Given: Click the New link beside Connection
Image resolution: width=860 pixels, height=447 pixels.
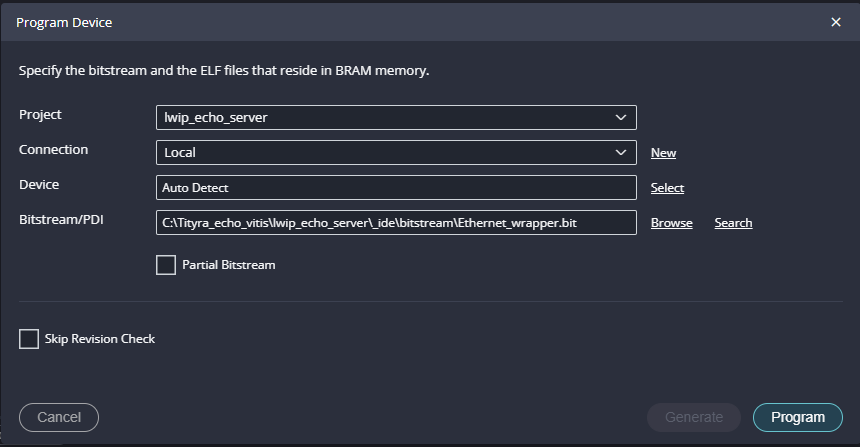Looking at the screenshot, I should tap(663, 153).
